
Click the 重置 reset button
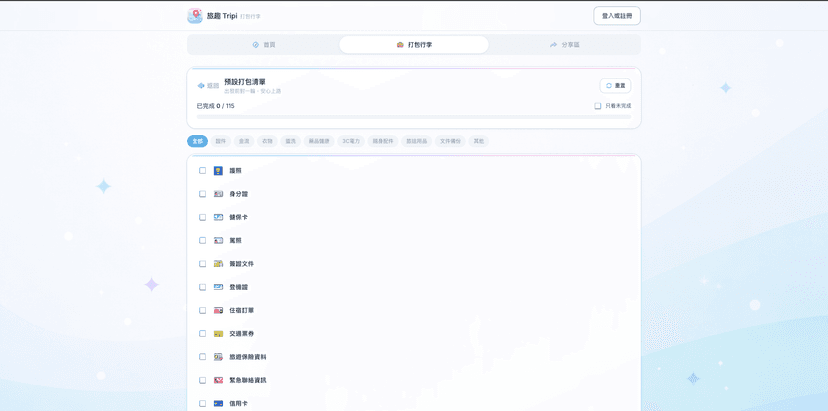[615, 86]
